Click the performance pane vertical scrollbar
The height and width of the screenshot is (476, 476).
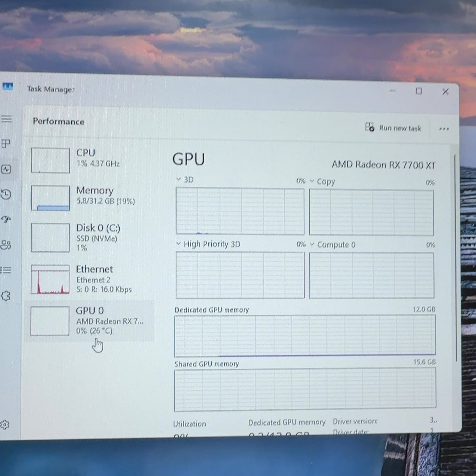[x=455, y=258]
